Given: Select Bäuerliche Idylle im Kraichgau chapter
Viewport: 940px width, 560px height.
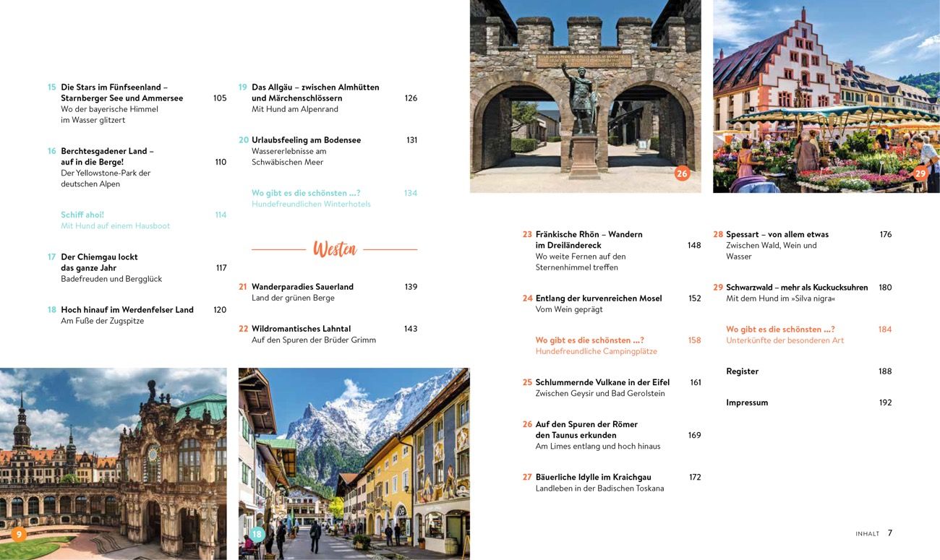Looking at the screenshot, I should coord(593,477).
